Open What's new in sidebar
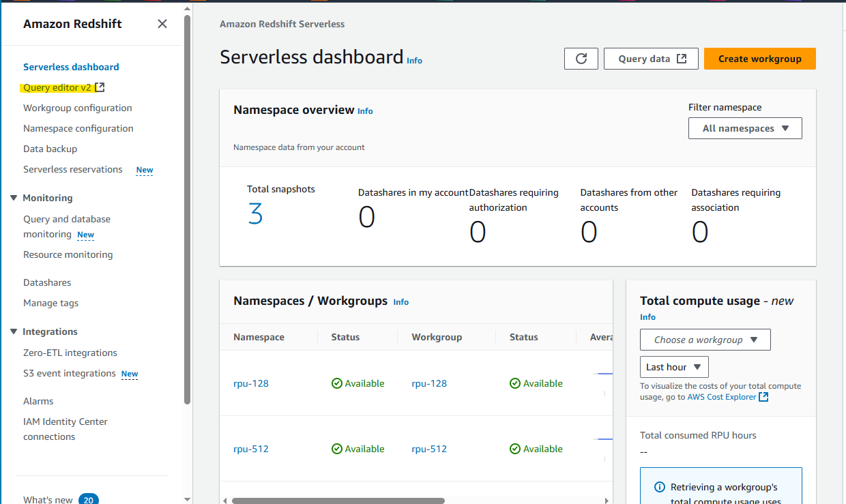 tap(48, 500)
